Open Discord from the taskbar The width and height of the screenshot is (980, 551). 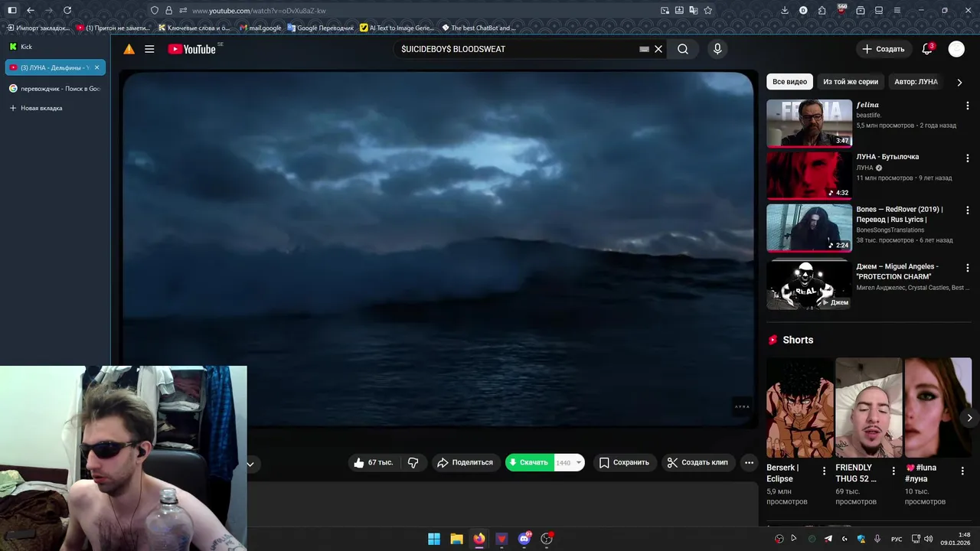pyautogui.click(x=524, y=539)
